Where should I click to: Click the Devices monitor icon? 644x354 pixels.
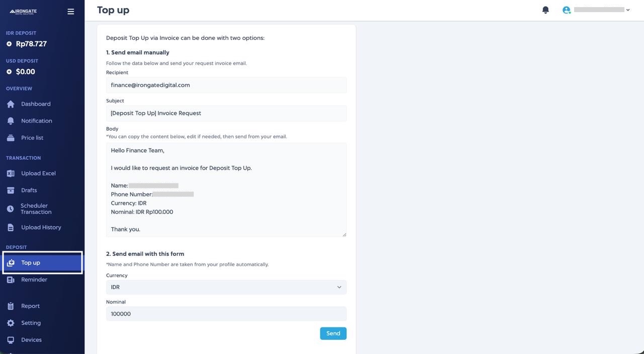11,340
